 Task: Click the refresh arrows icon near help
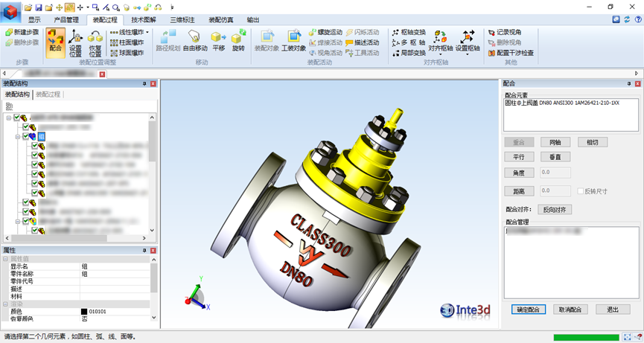coord(627,19)
